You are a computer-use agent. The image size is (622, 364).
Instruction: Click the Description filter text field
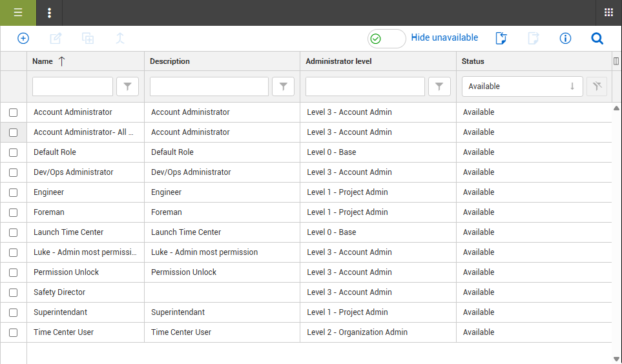(209, 86)
